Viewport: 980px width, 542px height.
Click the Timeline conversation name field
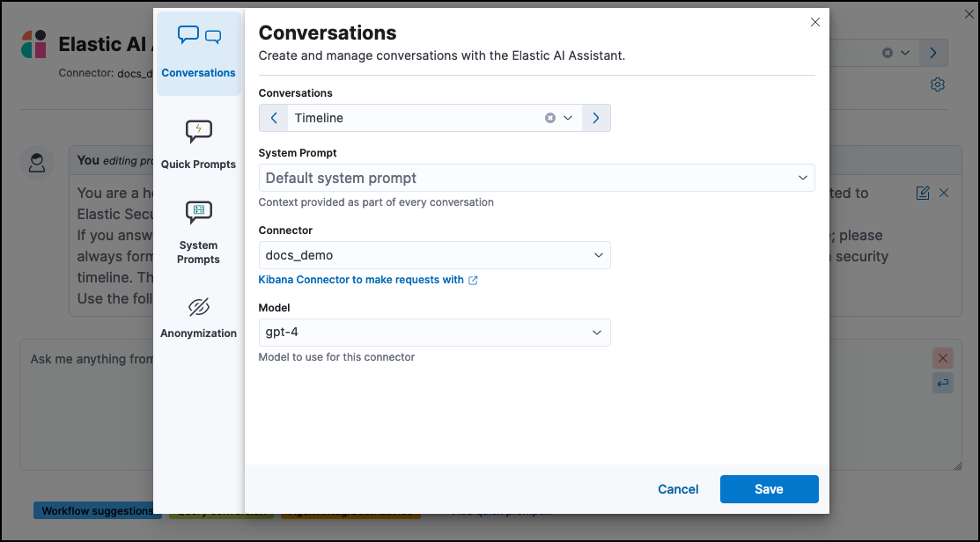(414, 118)
